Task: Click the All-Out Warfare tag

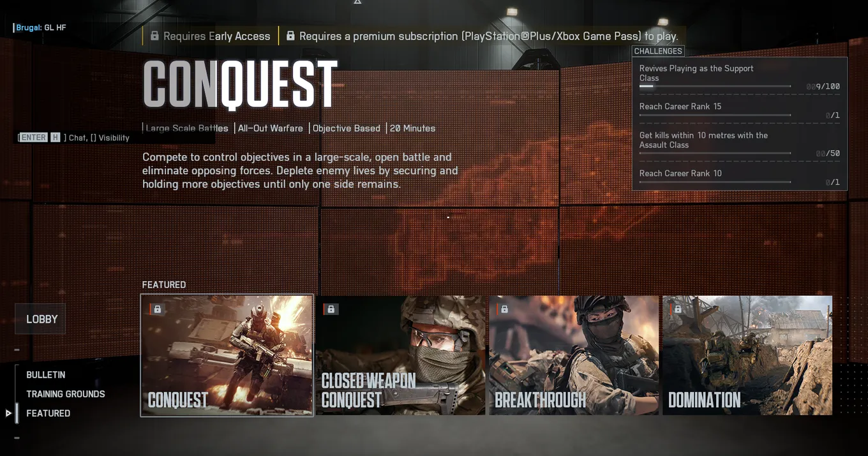Action: (x=271, y=128)
